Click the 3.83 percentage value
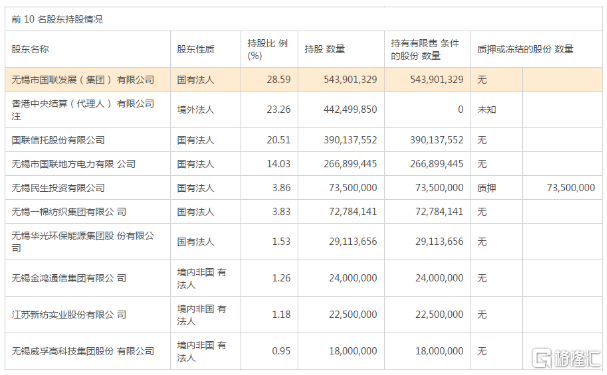 tap(281, 212)
